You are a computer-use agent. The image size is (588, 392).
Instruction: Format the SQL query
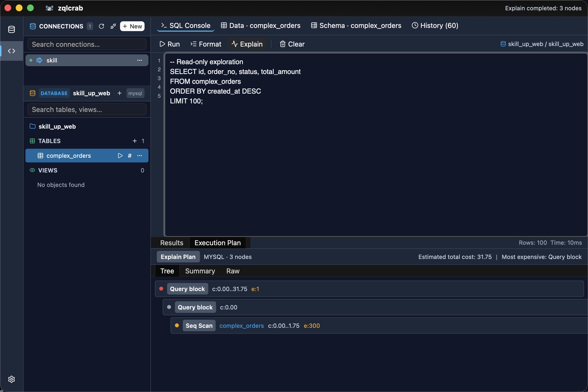point(206,44)
